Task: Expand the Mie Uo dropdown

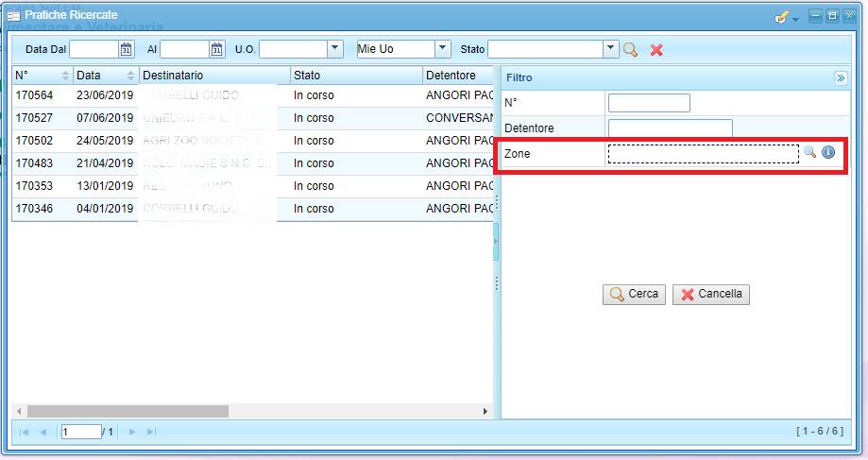Action: click(x=442, y=49)
